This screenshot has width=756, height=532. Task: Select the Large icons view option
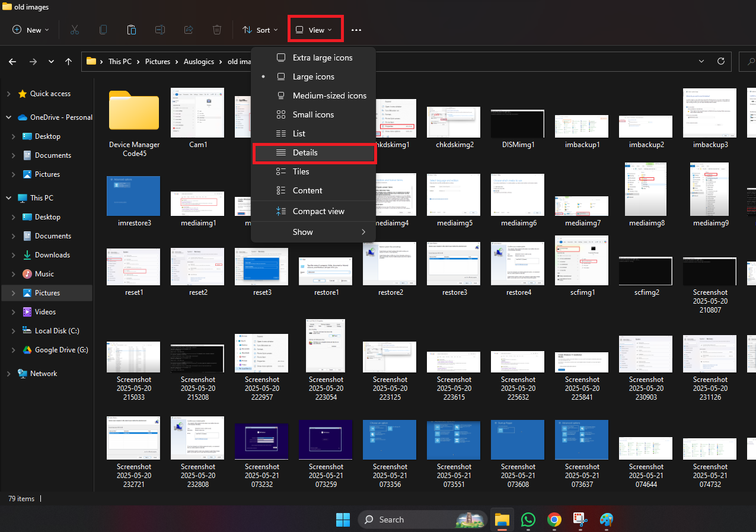(313, 77)
